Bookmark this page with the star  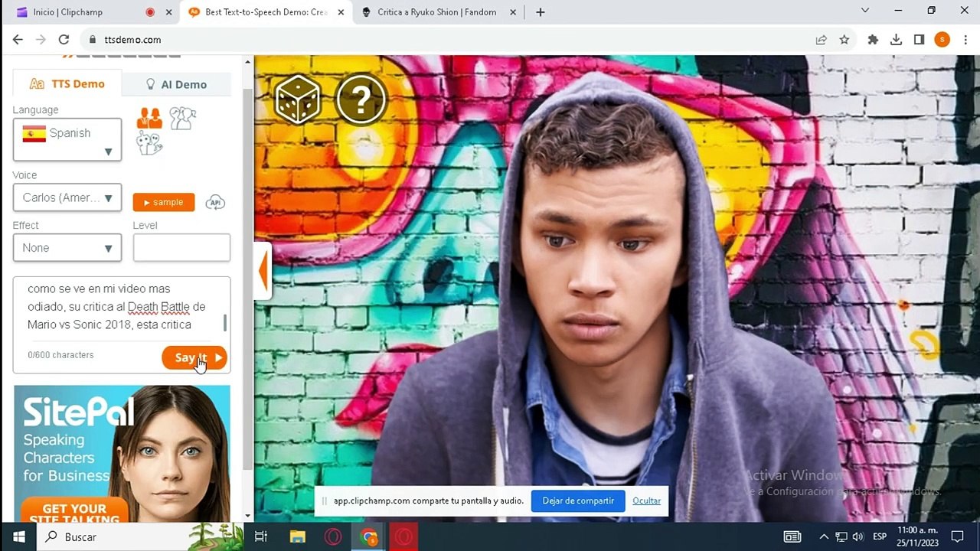844,40
